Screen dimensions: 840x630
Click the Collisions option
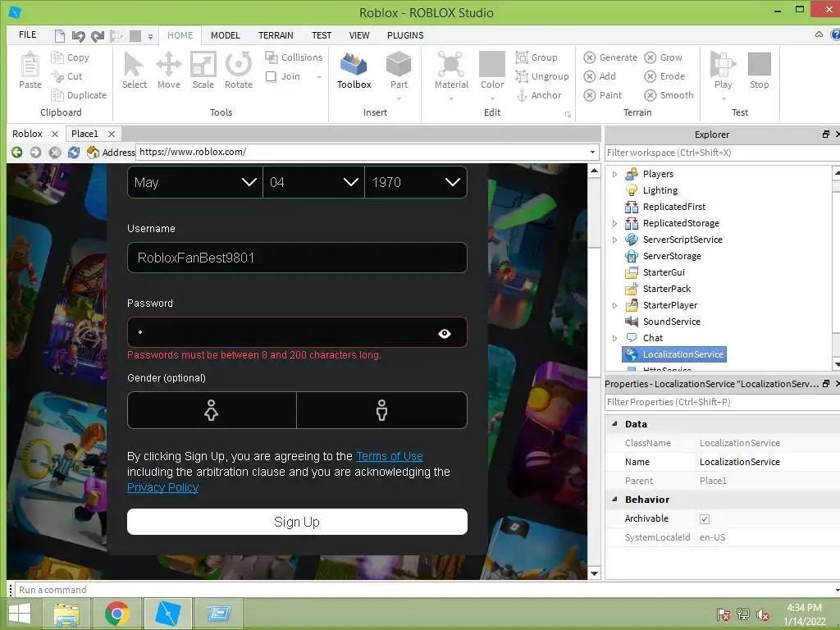(294, 57)
